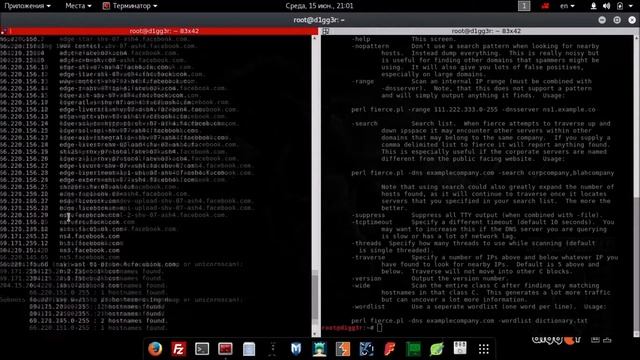Click the -traverse option text
The width and height of the screenshot is (640, 360).
click(368, 258)
